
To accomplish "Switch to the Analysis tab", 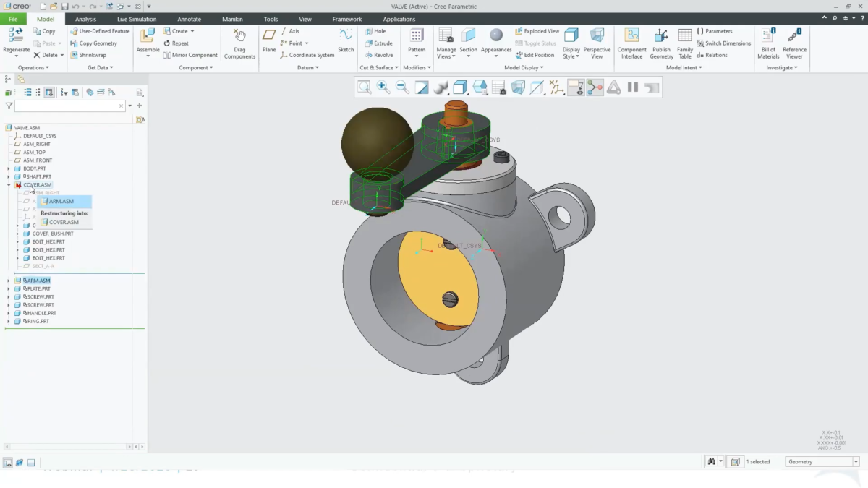I will [x=85, y=19].
